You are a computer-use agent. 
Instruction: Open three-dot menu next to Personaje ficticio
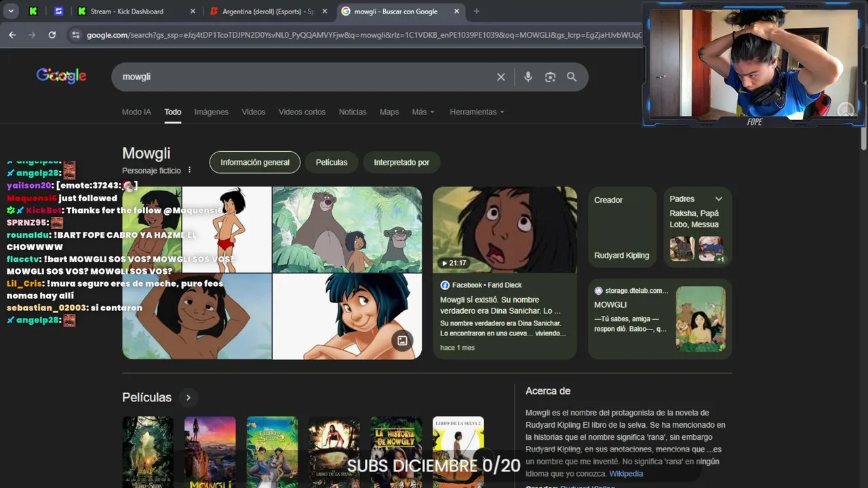pos(189,170)
